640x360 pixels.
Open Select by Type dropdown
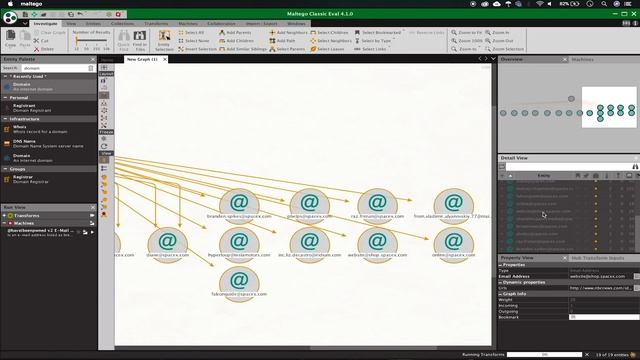coord(374,41)
